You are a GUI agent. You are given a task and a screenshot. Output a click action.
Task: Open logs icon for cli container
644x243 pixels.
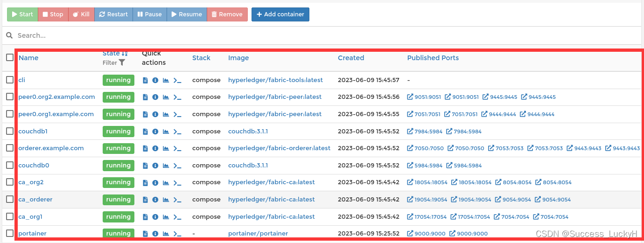coord(145,80)
